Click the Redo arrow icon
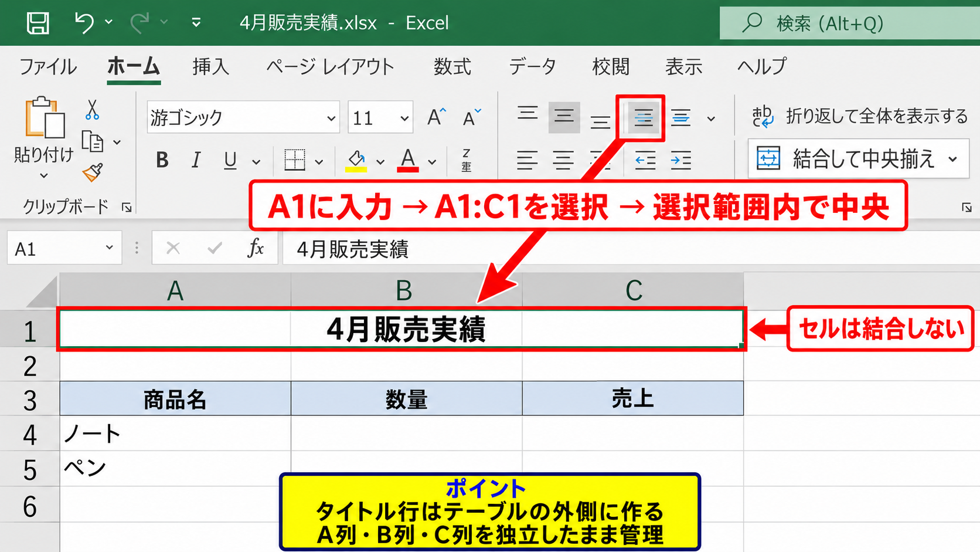Viewport: 980px width, 552px height. tap(140, 23)
